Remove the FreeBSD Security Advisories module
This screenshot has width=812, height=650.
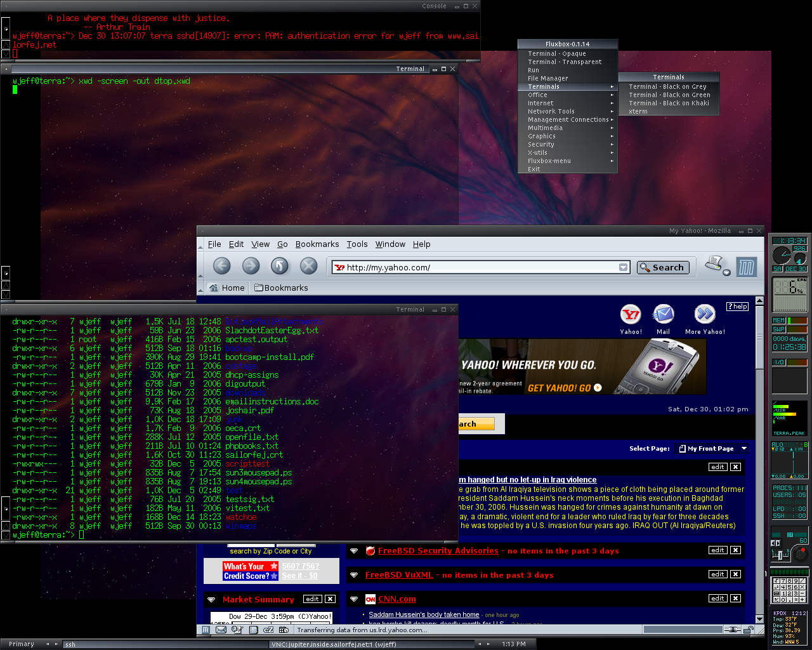[735, 550]
